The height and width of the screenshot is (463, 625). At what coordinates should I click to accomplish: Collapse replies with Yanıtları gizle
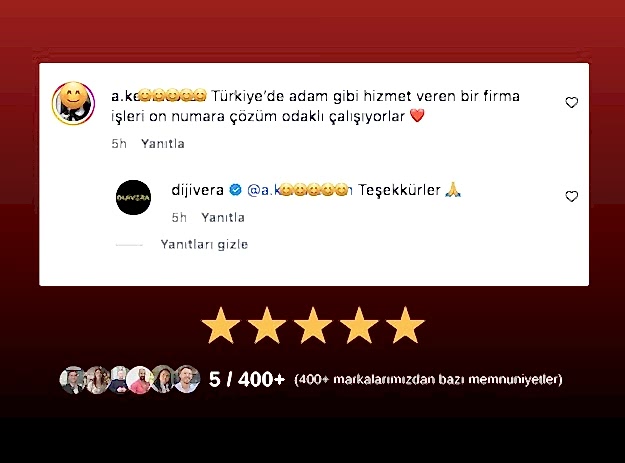coord(204,244)
